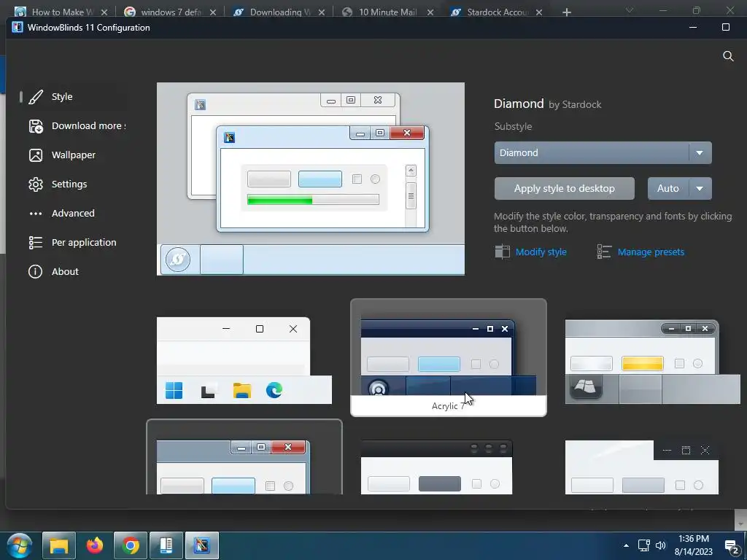
Task: Select the white style with dark caption corner
Action: (x=642, y=467)
